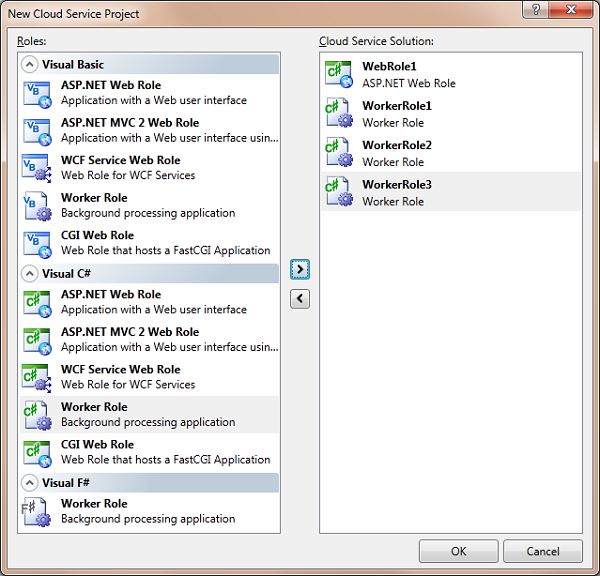This screenshot has width=600, height=576.
Task: Collapse the Visual Basic group
Action: (30, 64)
